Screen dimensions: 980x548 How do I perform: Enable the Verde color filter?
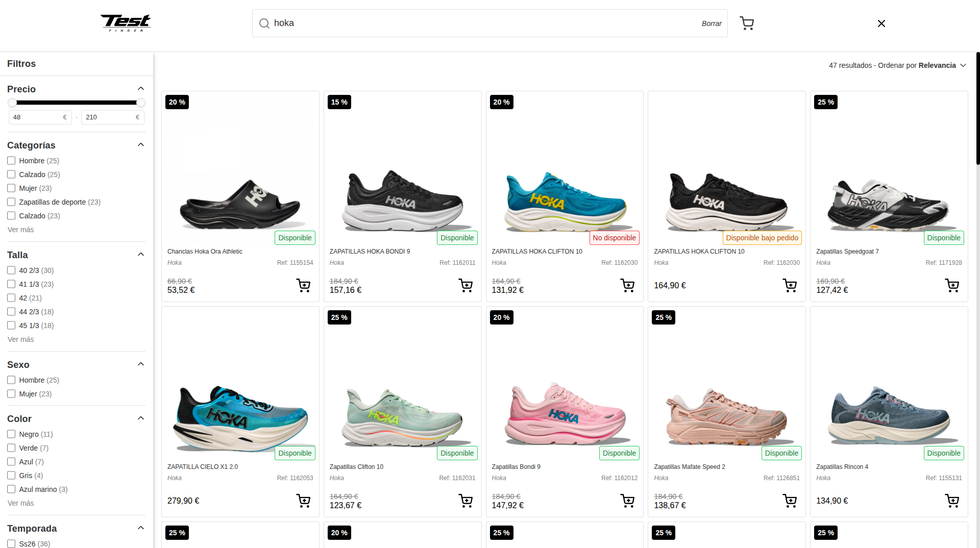point(11,448)
